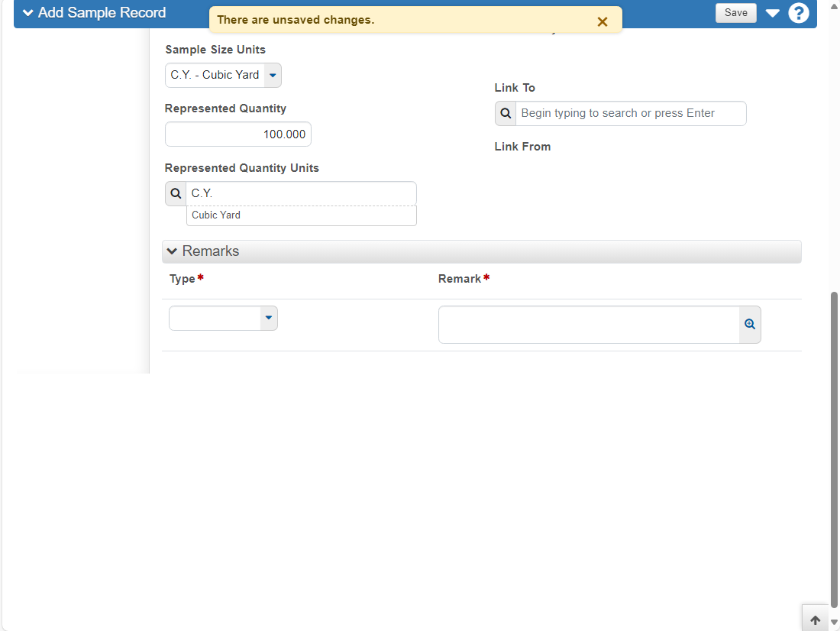Click the scrollbar down arrow
This screenshot has width=840, height=631.
coord(834,623)
